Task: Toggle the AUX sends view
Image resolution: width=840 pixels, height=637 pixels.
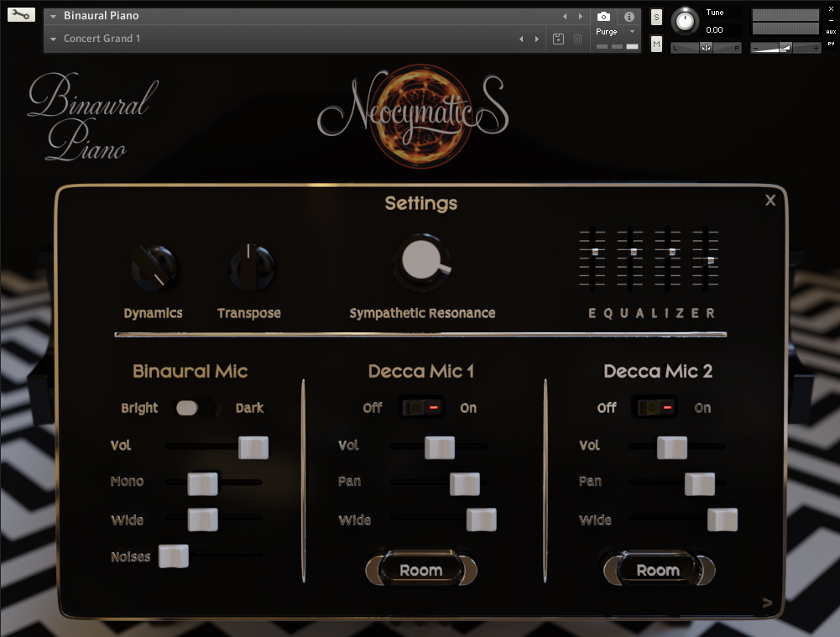Action: pos(831,32)
